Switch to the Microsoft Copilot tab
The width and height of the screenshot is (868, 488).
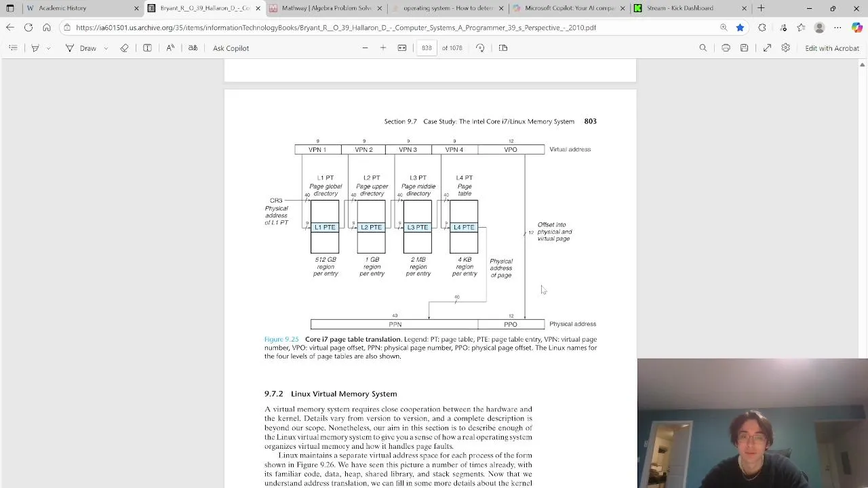[570, 8]
